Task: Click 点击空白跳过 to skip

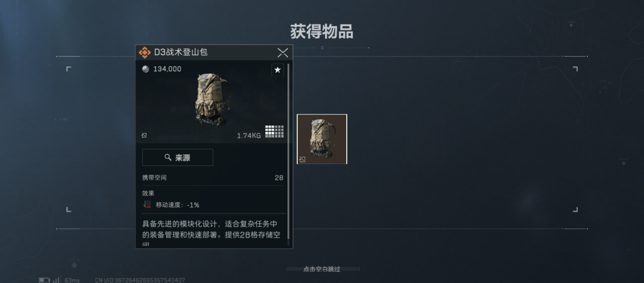Action: point(322,269)
